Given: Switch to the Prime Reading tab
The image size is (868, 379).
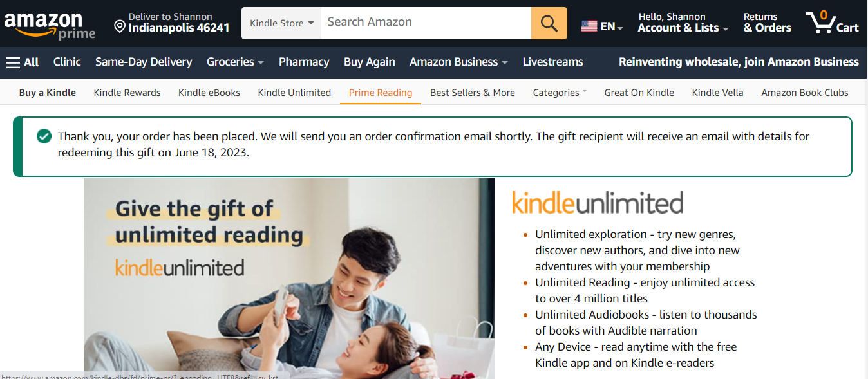Looking at the screenshot, I should coord(381,93).
